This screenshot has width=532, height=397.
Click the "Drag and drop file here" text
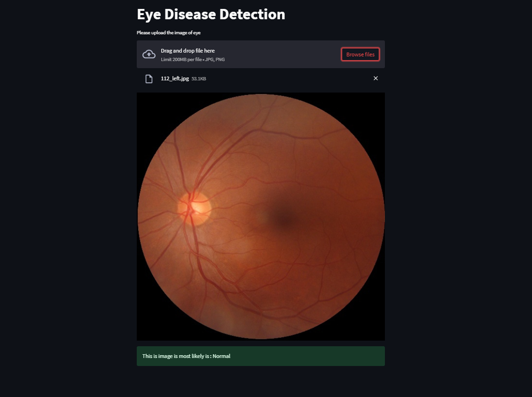click(x=188, y=51)
